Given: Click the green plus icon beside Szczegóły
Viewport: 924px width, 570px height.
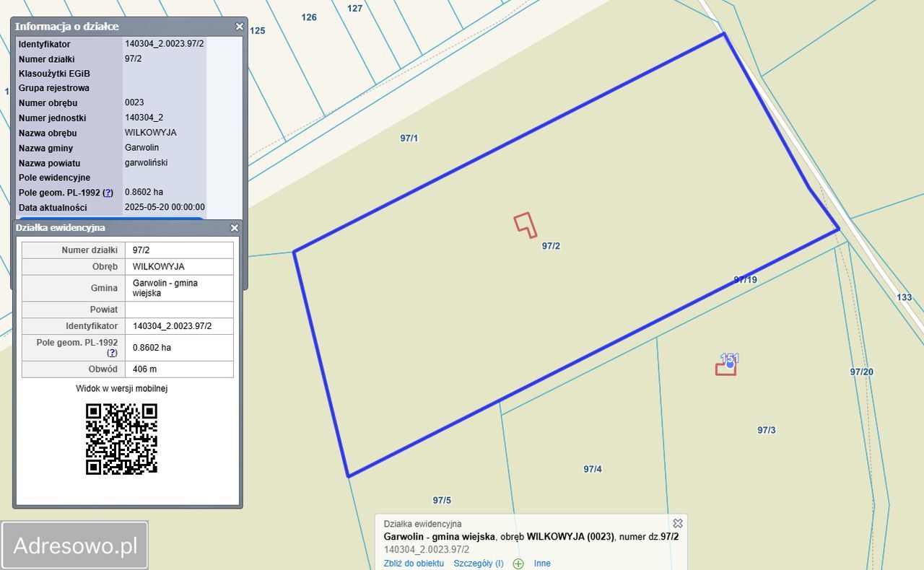Looking at the screenshot, I should click(x=518, y=564).
